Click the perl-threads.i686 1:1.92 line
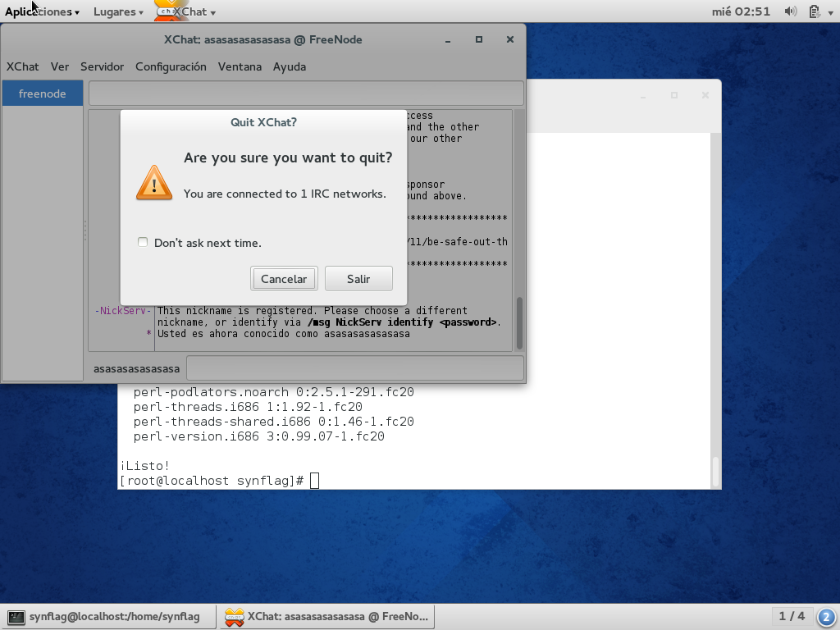This screenshot has width=840, height=630. pyautogui.click(x=248, y=407)
